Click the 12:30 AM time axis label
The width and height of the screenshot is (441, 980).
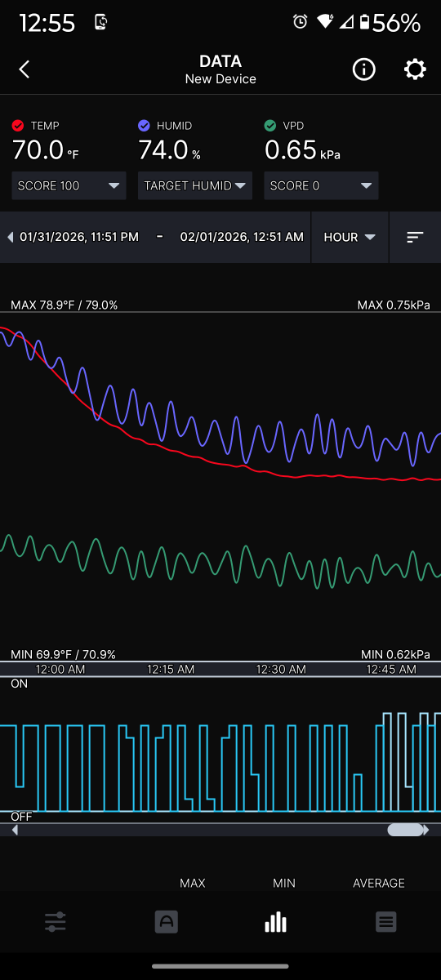pyautogui.click(x=281, y=669)
